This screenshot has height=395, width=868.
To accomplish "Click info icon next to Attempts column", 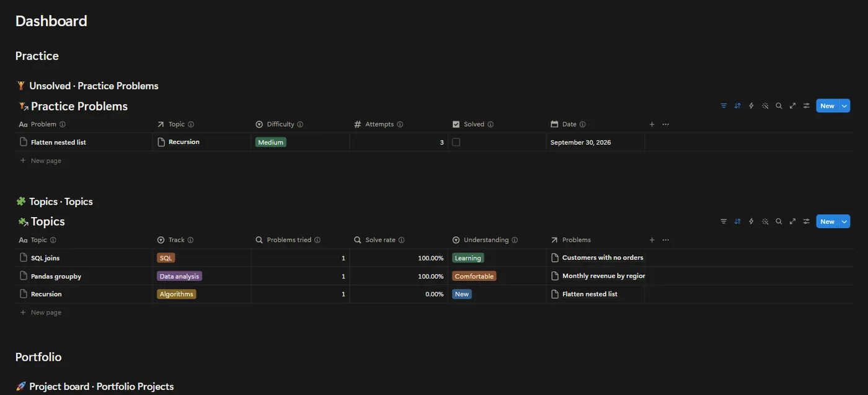I will (x=400, y=125).
